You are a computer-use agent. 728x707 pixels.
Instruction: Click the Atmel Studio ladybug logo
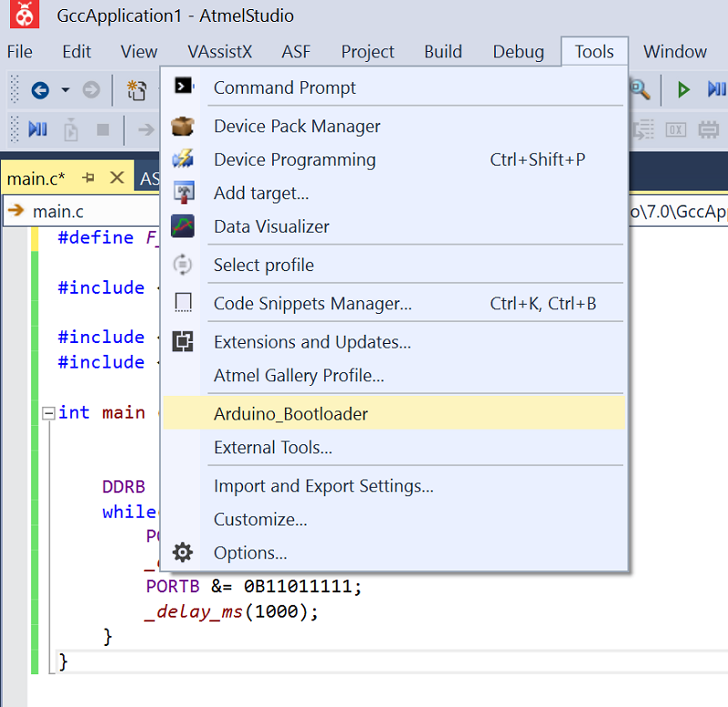pos(25,15)
